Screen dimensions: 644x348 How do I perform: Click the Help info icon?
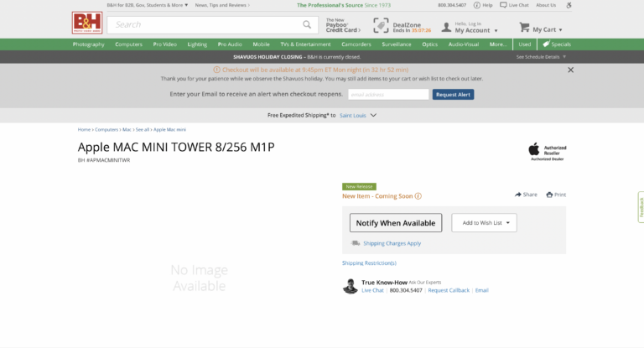(x=477, y=5)
